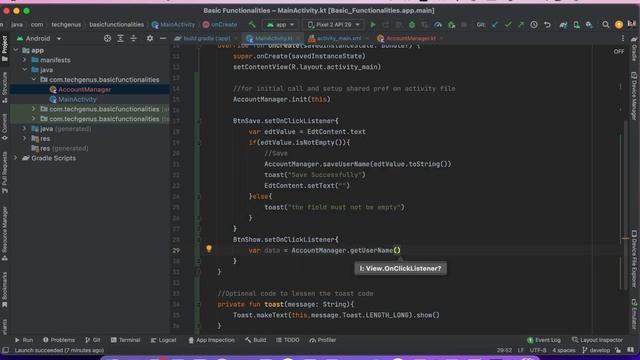Open the Project tool window side tab

coord(4,49)
